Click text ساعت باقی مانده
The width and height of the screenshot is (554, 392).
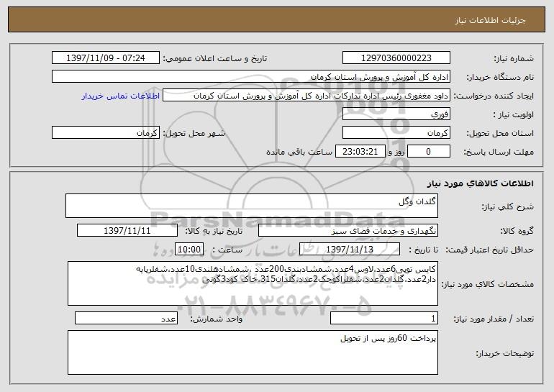pos(299,152)
